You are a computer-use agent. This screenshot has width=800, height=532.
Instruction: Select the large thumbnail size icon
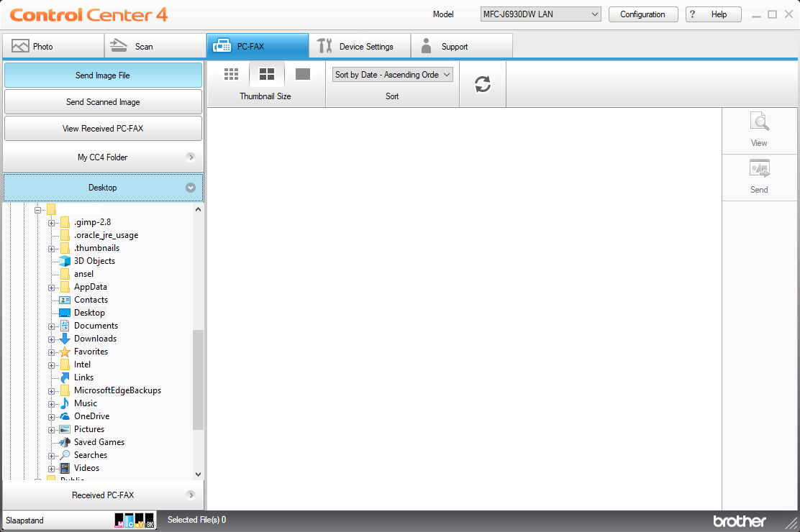(x=303, y=75)
